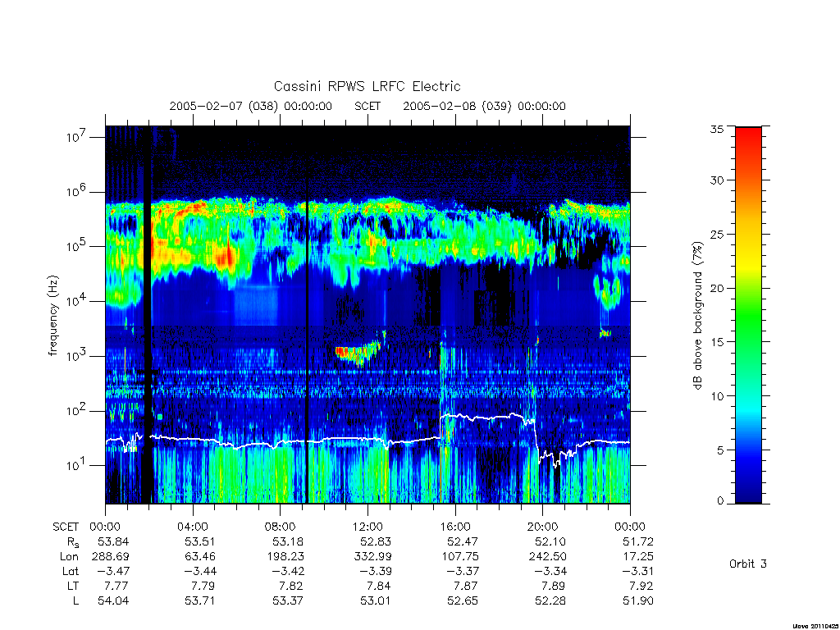Click the L value 51.90 at right
This screenshot has width=840, height=630.
point(637,600)
